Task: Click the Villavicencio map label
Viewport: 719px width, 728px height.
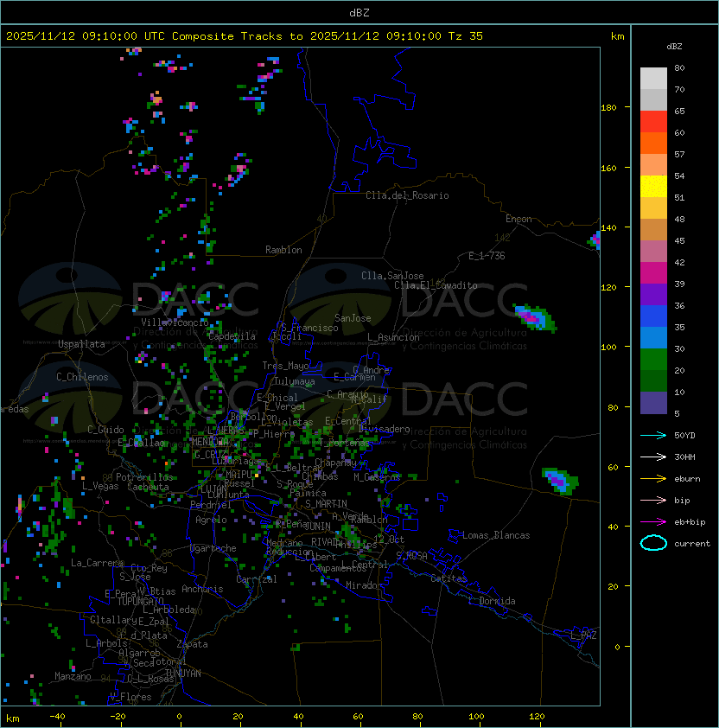Action: click(175, 322)
